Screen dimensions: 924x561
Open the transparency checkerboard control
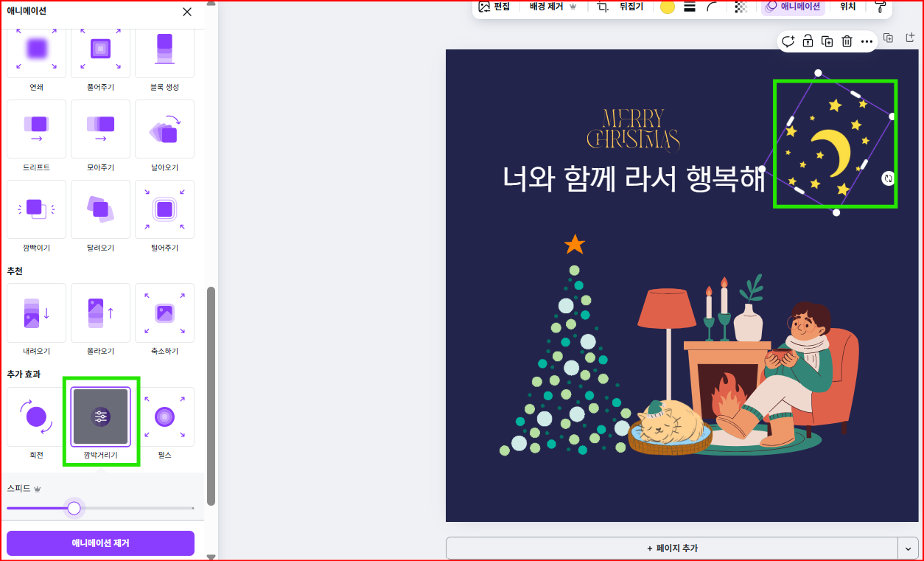click(x=742, y=7)
